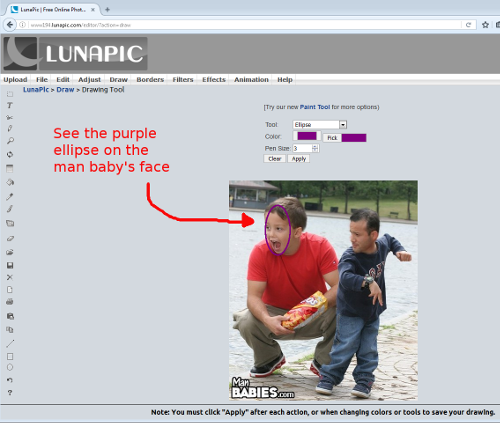Screen dimensions: 500x423
Task: Open the question mark help icon
Action: (10, 393)
